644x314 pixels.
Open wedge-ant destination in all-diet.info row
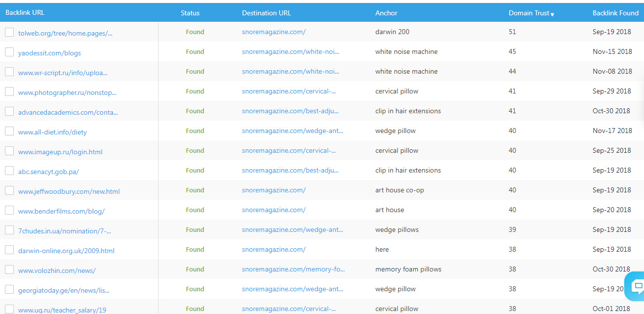click(x=292, y=131)
